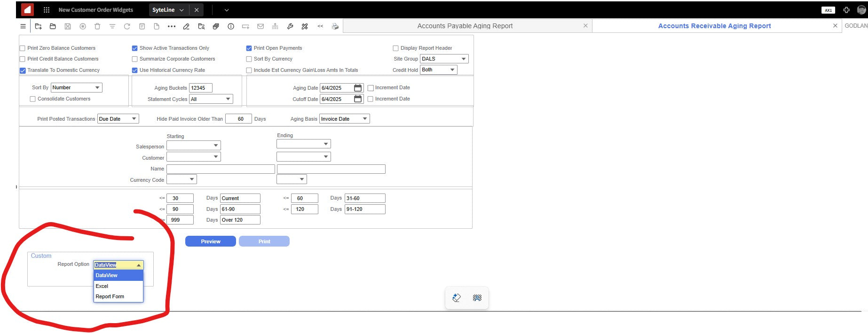Viewport: 868px width, 333px height.
Task: Close the Accounts Receivable Aging Report tab
Action: [x=835, y=26]
